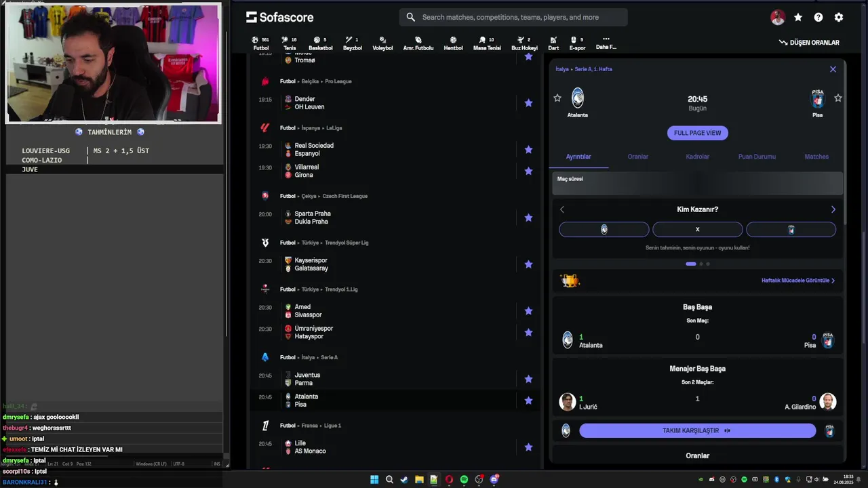This screenshot has width=868, height=488.
Task: Go to previous Kim Kazanır card
Action: (561, 209)
